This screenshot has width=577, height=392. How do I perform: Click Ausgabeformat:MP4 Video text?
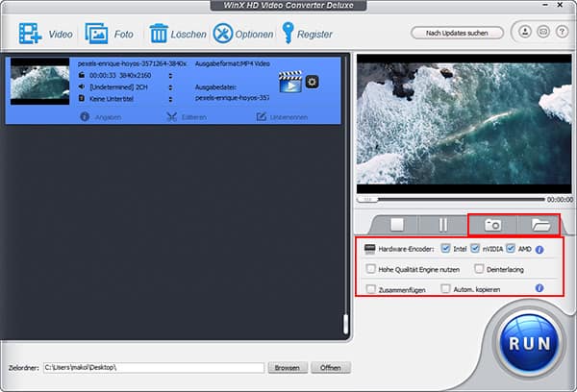(233, 63)
